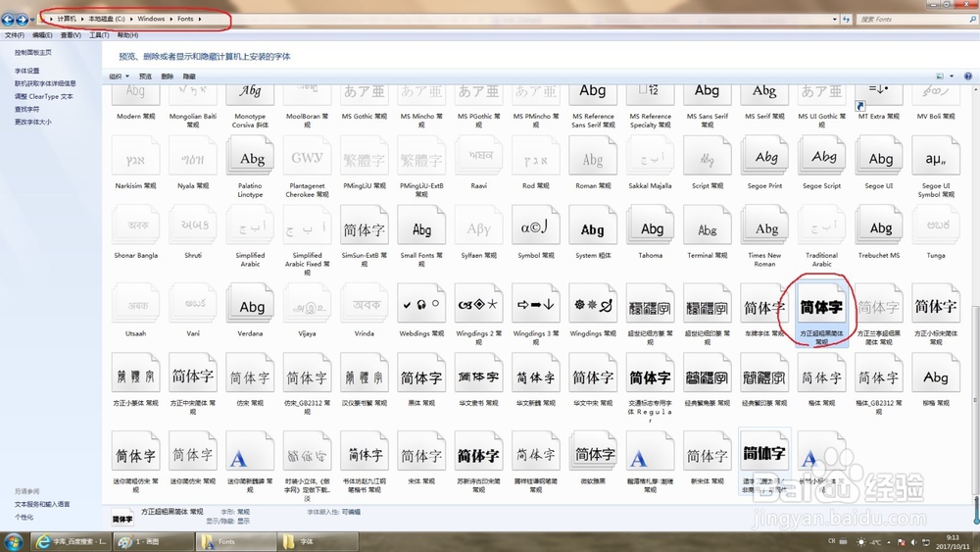980x552 pixels.
Task: Open the 查看(V) menu
Action: [x=71, y=35]
